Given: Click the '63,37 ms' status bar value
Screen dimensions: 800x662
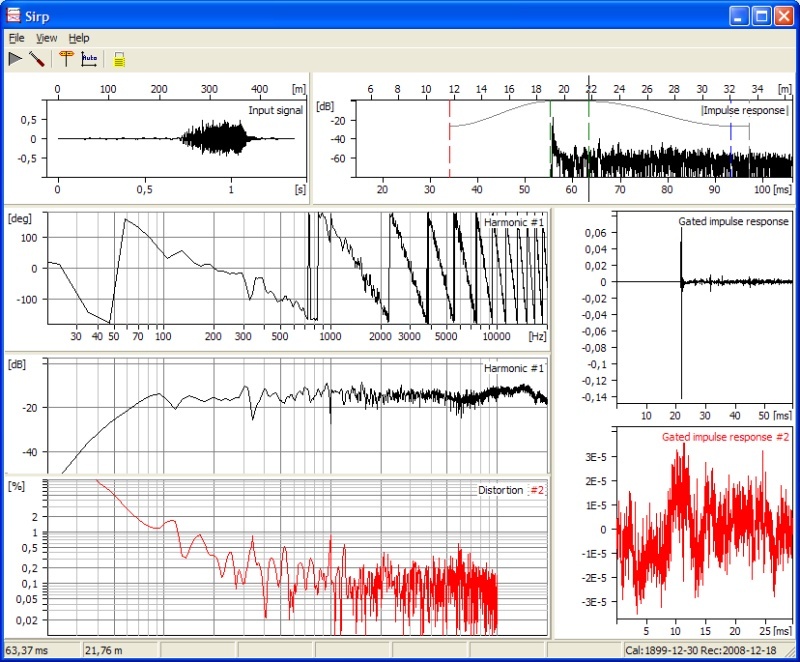Looking at the screenshot, I should 27,650.
